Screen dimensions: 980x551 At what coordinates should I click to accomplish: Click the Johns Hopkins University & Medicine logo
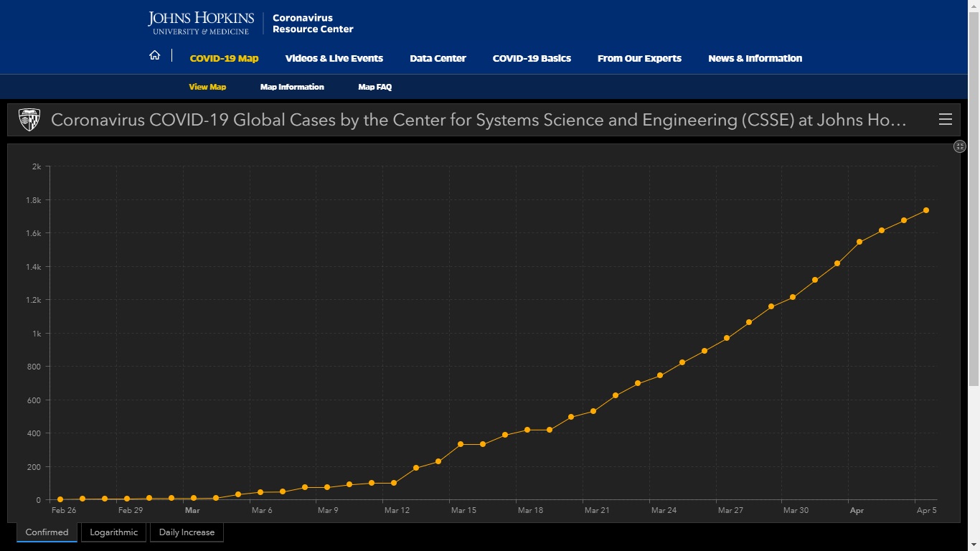(201, 22)
